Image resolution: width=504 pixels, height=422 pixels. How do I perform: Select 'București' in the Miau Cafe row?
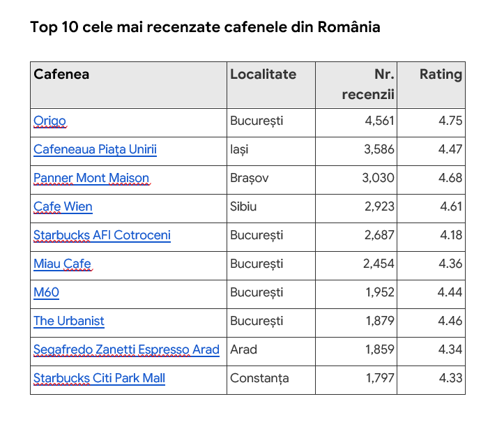point(257,264)
